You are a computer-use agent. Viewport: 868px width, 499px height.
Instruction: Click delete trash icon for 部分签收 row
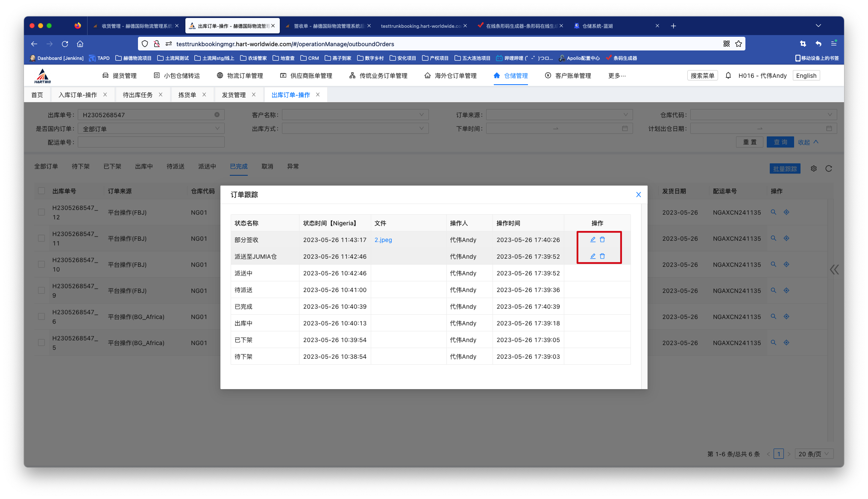point(602,239)
